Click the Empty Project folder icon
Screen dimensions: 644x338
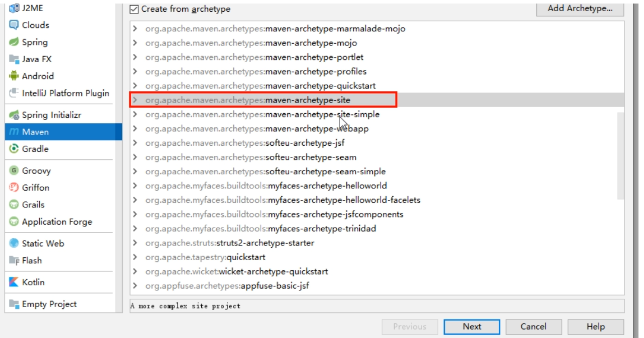click(14, 304)
